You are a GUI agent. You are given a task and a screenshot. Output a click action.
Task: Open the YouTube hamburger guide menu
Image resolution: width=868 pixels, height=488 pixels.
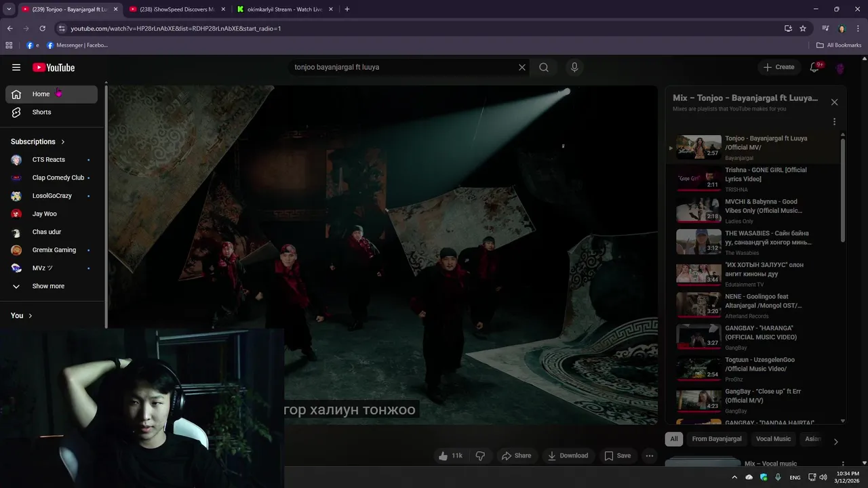pyautogui.click(x=16, y=67)
